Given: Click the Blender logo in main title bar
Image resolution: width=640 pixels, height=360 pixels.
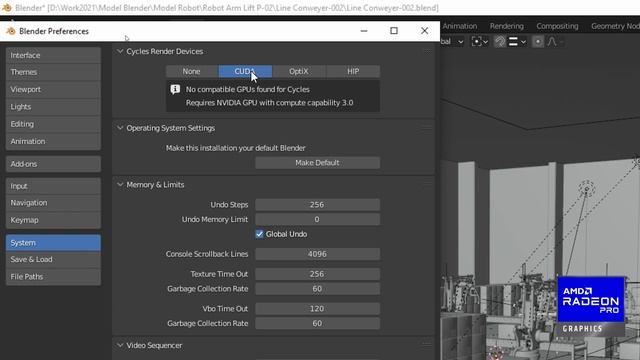Looking at the screenshot, I should point(7,8).
